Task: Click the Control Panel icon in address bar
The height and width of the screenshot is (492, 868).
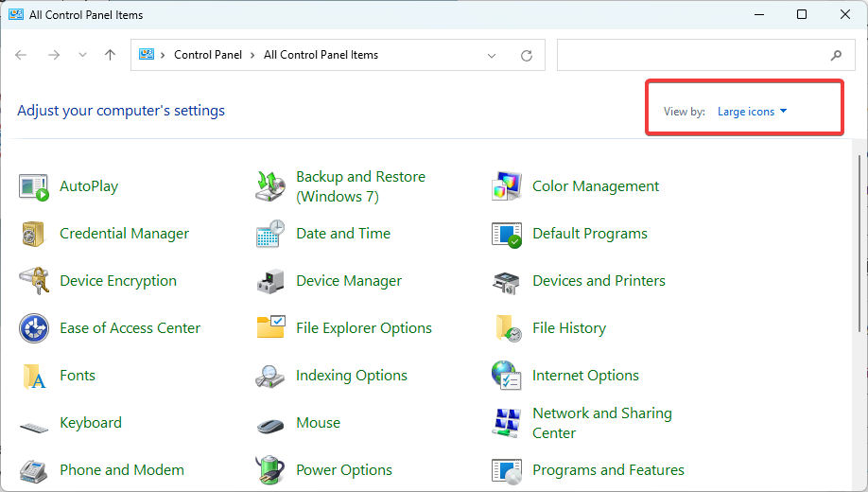Action: pos(147,54)
